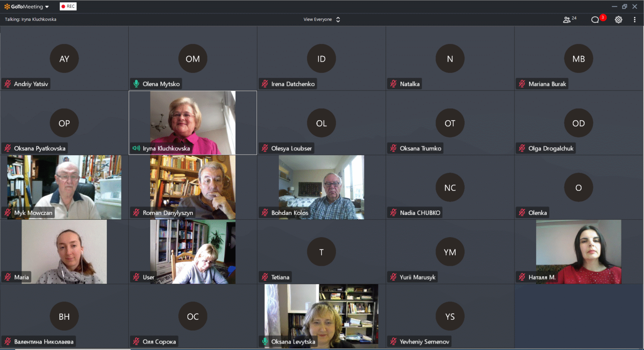
Task: Click the speaker icon beside Iryna Kluchkovska
Action: point(136,148)
